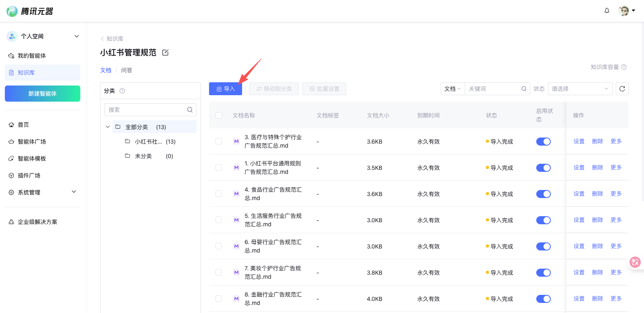Click the notification bell icon
The image size is (644, 313).
pos(606,11)
